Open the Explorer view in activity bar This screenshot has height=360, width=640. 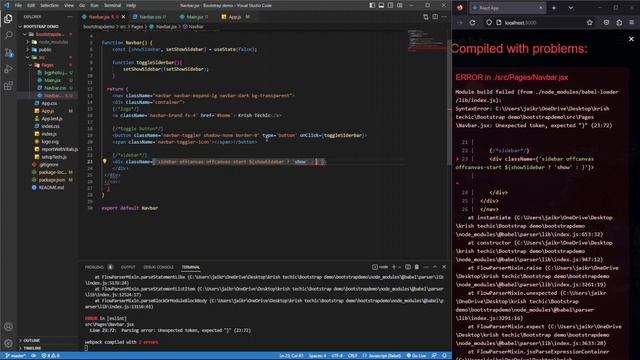coord(8,19)
